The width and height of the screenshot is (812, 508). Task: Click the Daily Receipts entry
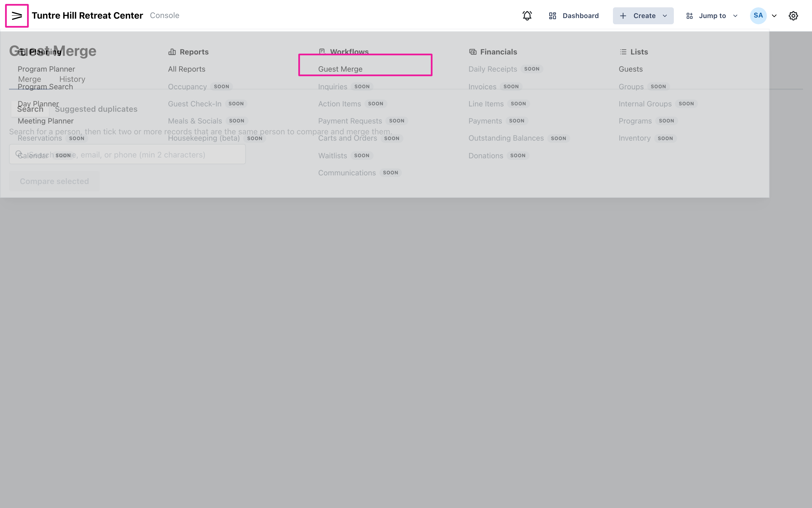pos(493,69)
